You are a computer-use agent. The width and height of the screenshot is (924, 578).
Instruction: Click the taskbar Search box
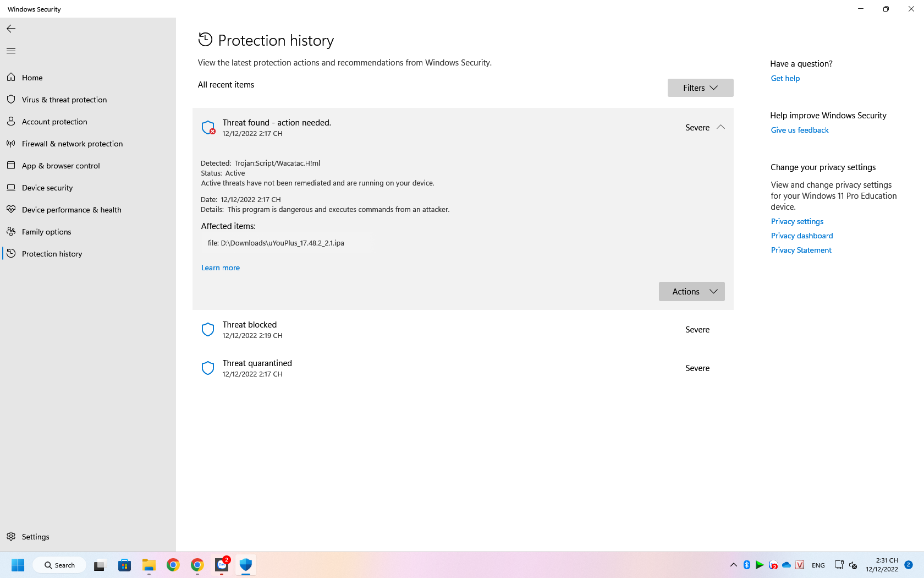[59, 565]
